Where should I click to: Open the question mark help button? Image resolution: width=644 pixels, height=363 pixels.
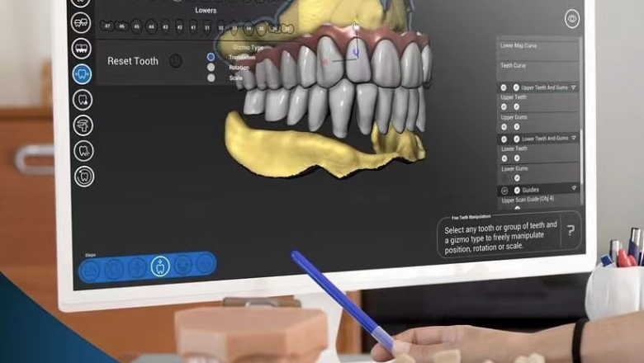pos(571,231)
